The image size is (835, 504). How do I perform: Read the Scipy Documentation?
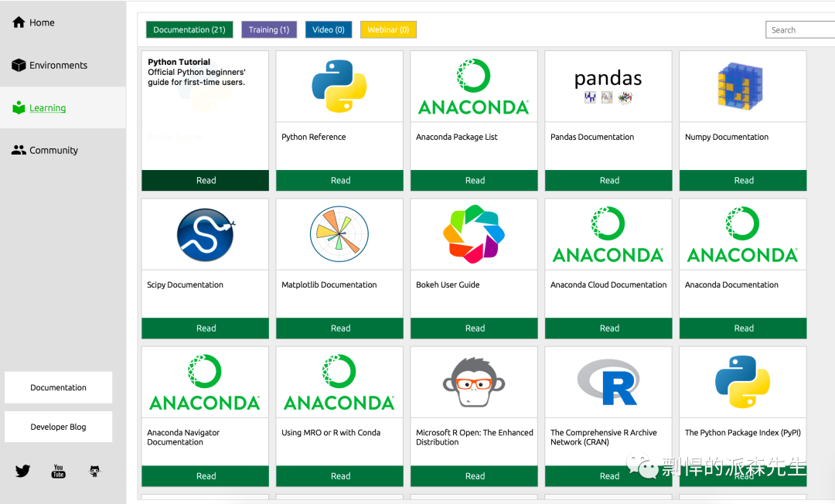pos(206,329)
